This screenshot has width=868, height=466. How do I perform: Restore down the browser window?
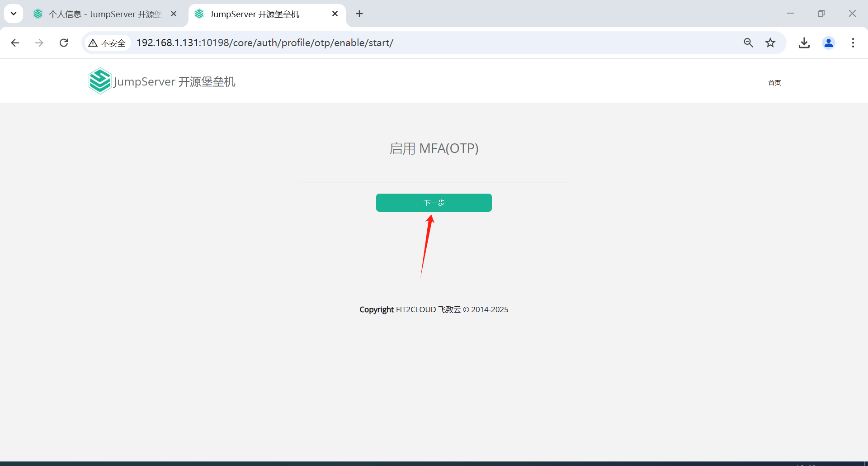821,14
